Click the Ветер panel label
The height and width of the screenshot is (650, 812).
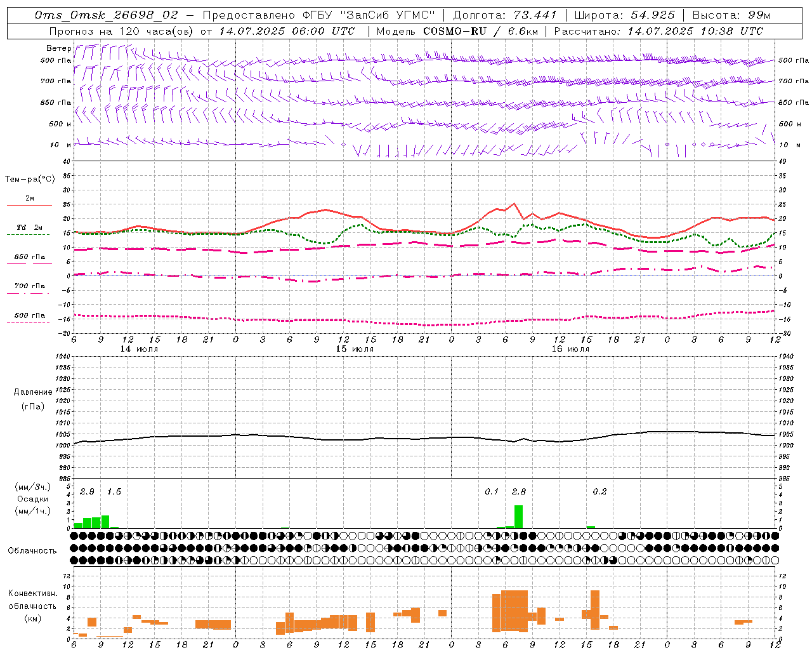click(58, 48)
